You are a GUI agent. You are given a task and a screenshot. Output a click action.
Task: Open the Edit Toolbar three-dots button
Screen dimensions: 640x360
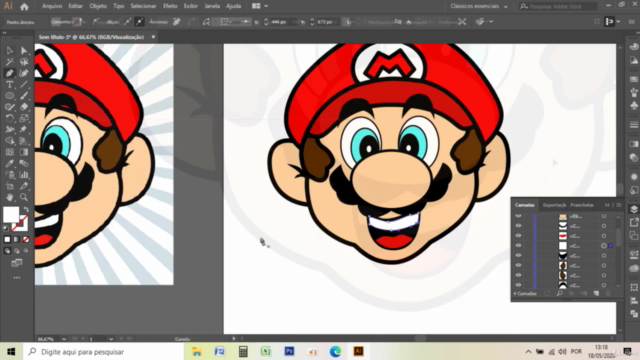click(x=17, y=278)
